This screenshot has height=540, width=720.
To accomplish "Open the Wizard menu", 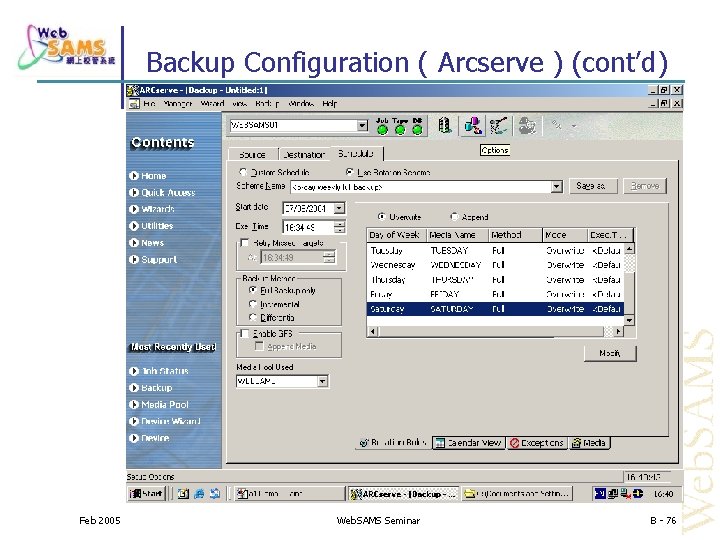I will (x=212, y=104).
